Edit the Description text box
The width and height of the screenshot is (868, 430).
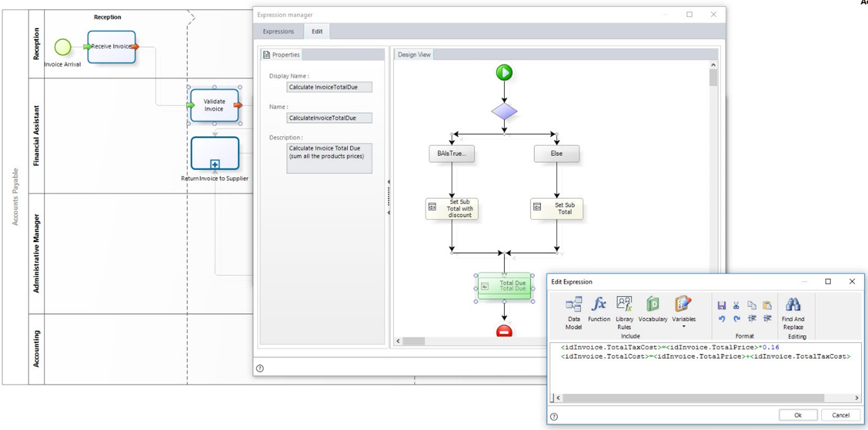[329, 159]
